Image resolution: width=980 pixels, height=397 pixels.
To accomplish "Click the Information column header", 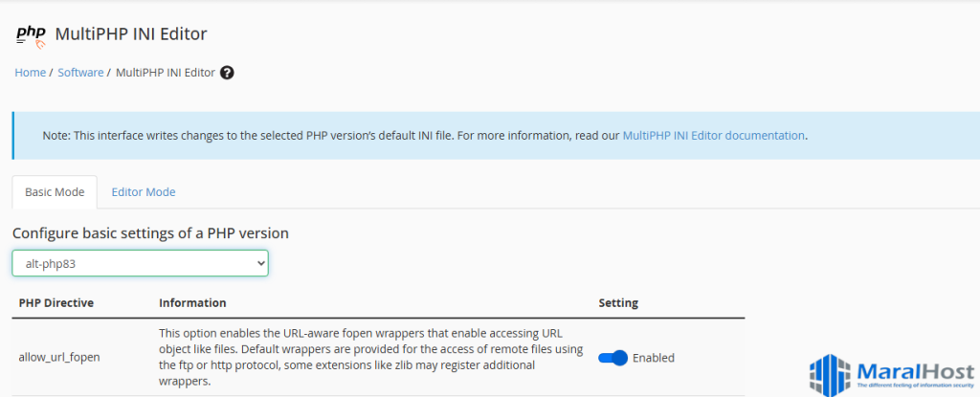I will pyautogui.click(x=192, y=302).
